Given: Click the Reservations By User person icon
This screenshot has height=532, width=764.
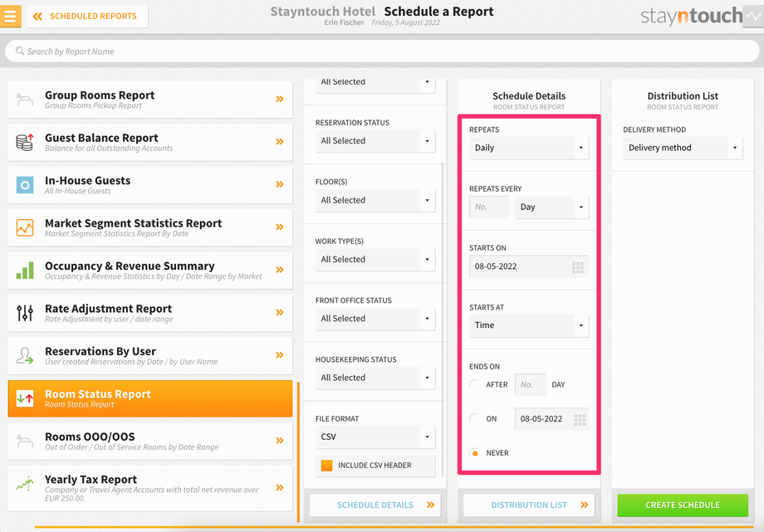Looking at the screenshot, I should [25, 356].
